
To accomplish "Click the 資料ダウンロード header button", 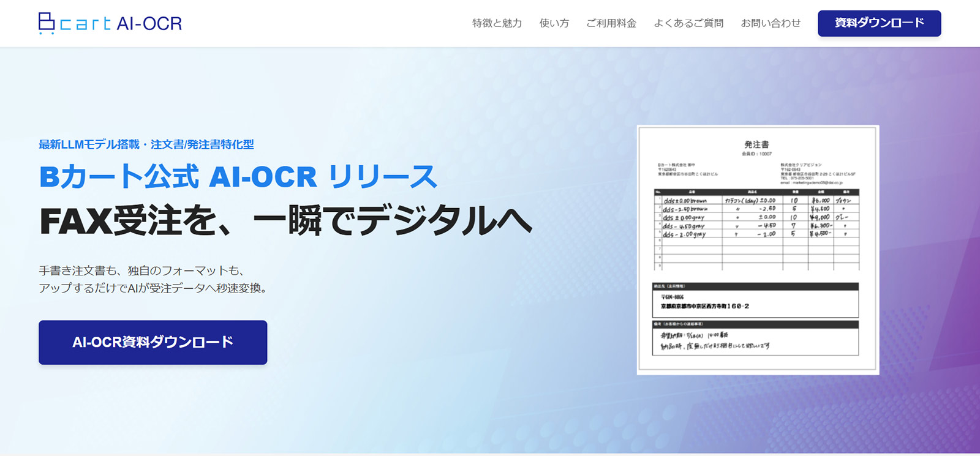I will pos(880,23).
